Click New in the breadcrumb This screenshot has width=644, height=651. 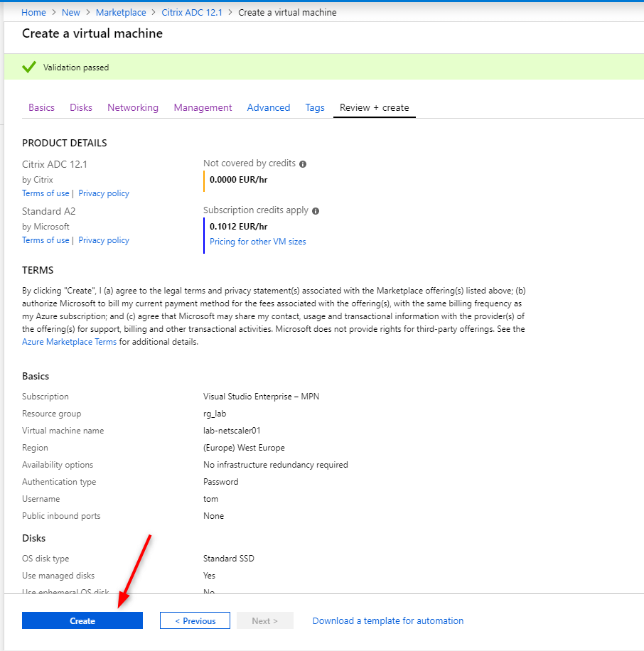pyautogui.click(x=71, y=13)
